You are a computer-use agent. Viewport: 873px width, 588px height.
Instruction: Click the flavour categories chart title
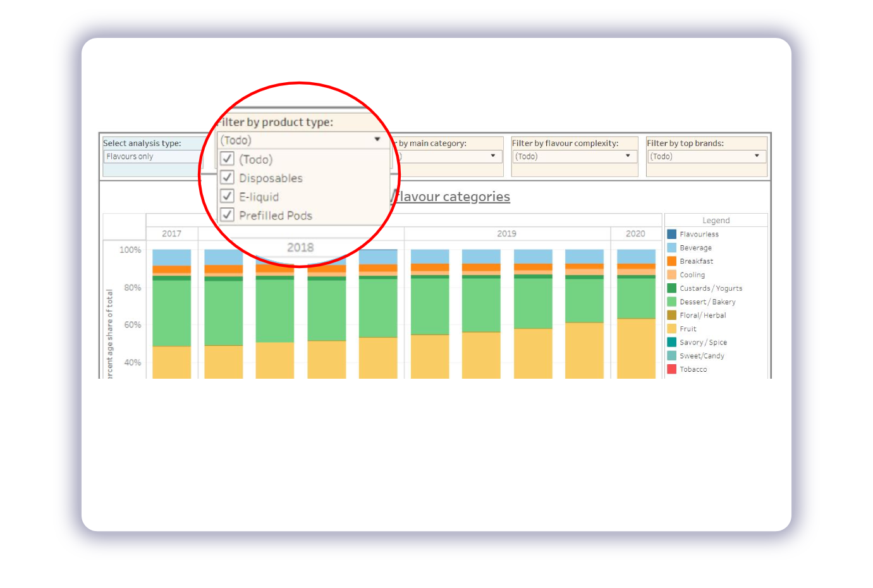(x=453, y=197)
